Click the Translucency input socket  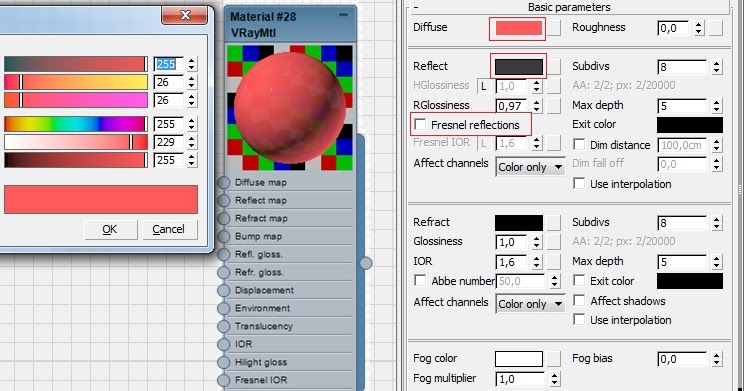223,326
